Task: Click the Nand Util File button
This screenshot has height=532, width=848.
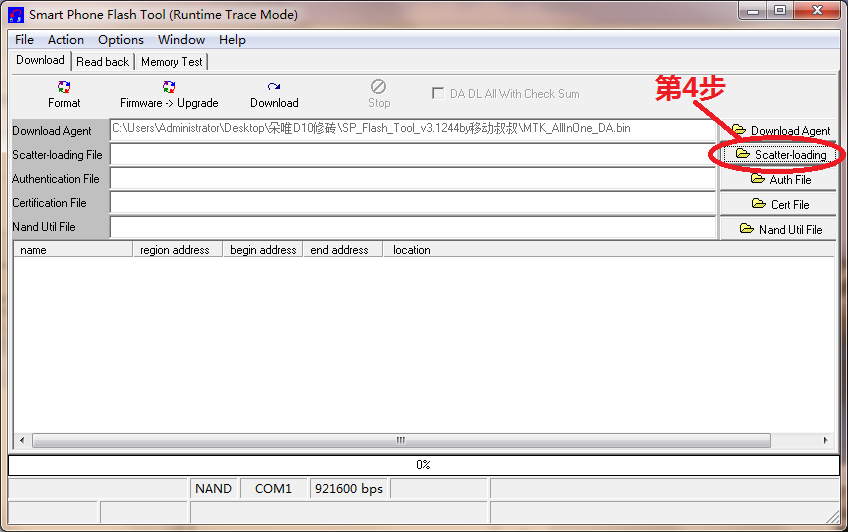Action: pos(778,229)
